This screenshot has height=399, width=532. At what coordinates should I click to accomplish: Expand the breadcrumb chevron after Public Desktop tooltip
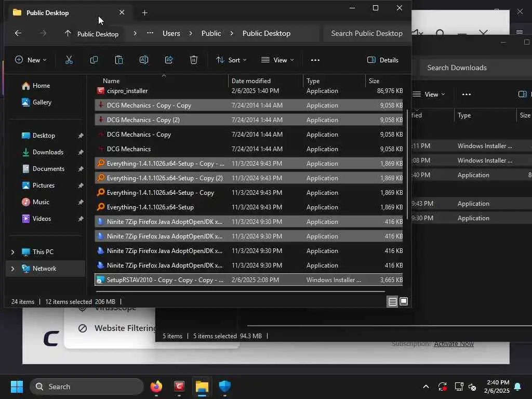135,33
